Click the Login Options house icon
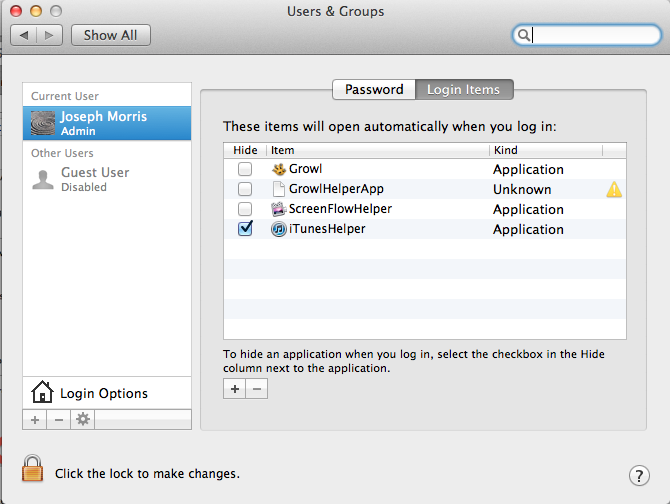Viewport: 670px width, 504px height. [x=42, y=392]
